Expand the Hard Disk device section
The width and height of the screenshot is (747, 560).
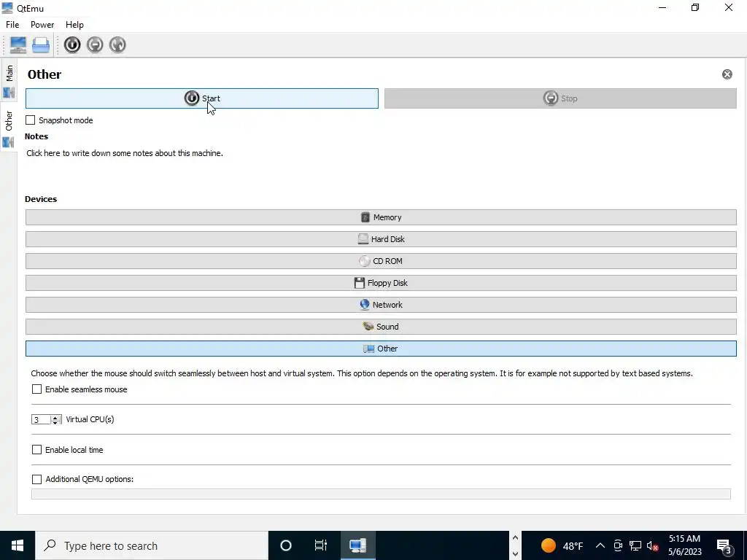pyautogui.click(x=381, y=239)
